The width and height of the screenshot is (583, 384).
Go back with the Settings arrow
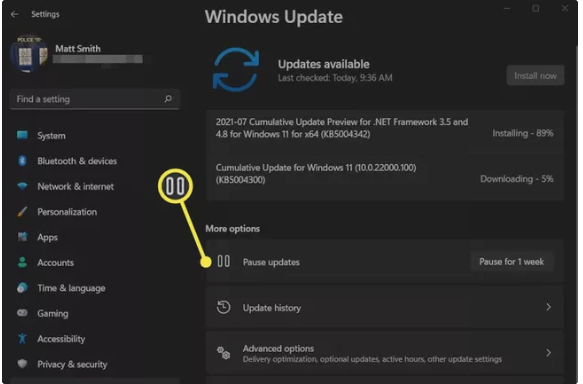(x=15, y=14)
